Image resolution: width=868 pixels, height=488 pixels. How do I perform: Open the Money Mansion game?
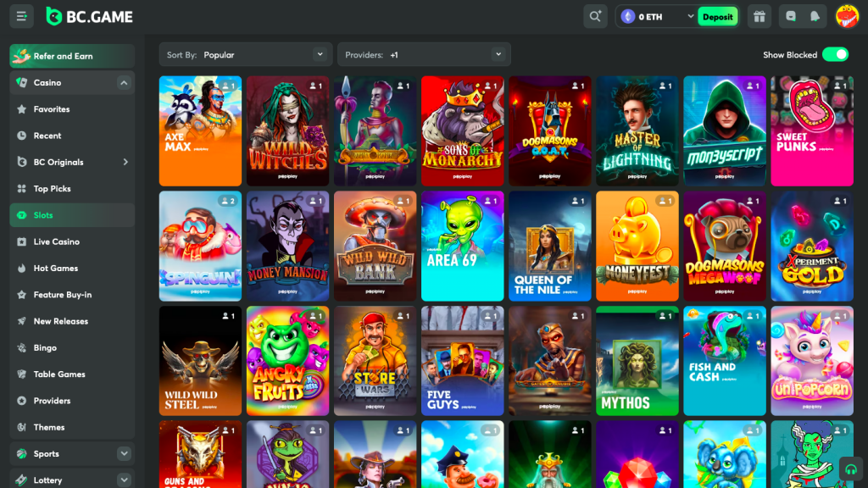288,247
